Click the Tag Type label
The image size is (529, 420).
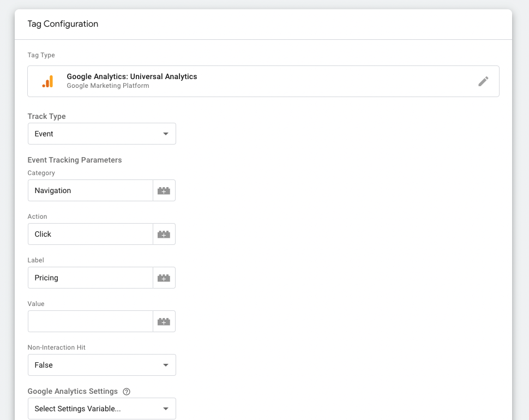pyautogui.click(x=41, y=55)
